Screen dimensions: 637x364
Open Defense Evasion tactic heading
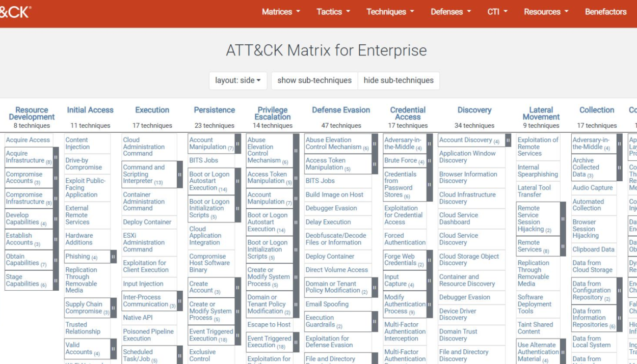click(341, 110)
